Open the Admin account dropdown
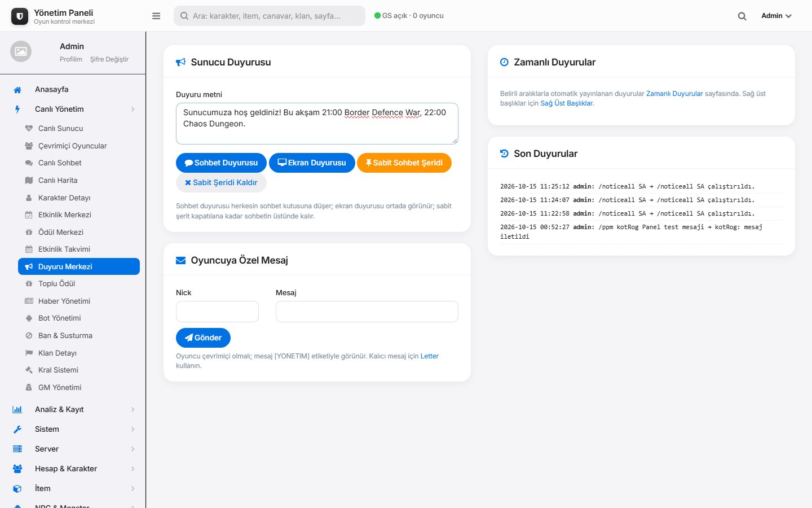Screen dimensions: 812x508 (x=776, y=16)
